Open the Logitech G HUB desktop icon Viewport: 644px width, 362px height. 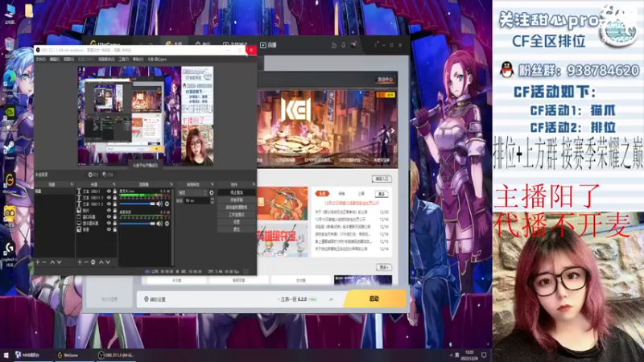pos(10,253)
